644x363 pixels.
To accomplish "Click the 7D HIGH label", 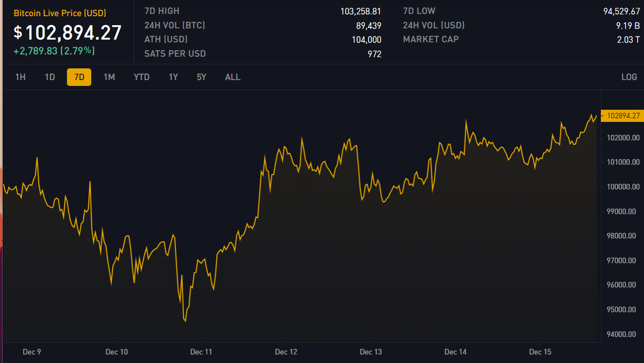I will 162,11.
